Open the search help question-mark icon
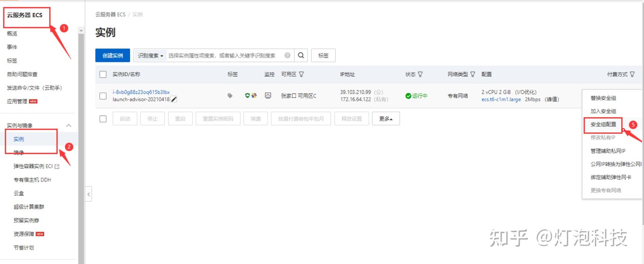Screen dimensions: 644x264 pyautogui.click(x=287, y=55)
